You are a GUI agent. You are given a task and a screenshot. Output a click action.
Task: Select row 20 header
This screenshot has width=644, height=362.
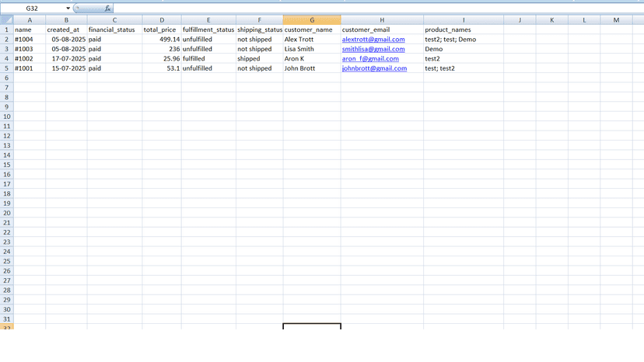click(6, 213)
